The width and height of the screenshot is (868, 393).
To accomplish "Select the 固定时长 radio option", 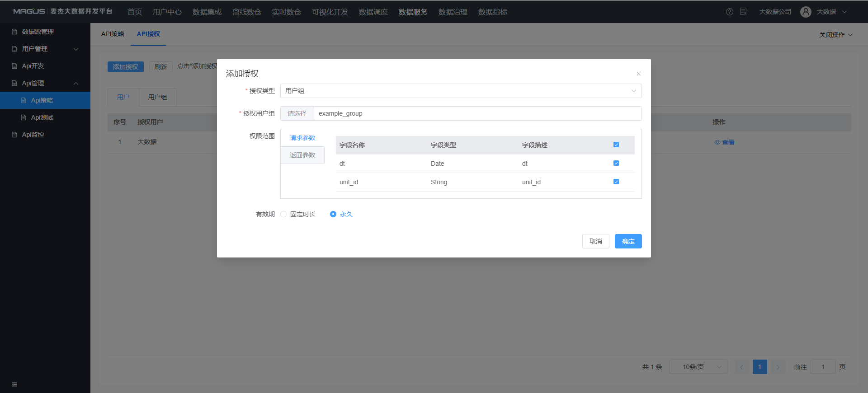I will (283, 214).
